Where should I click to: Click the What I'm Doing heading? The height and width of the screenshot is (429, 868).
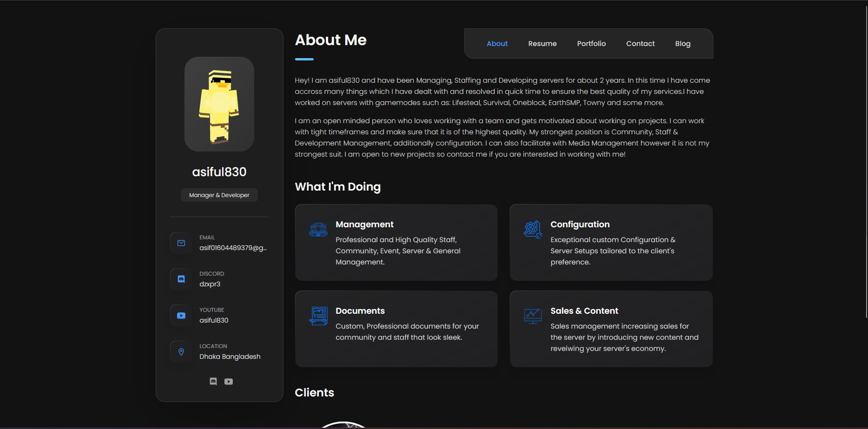click(x=338, y=187)
